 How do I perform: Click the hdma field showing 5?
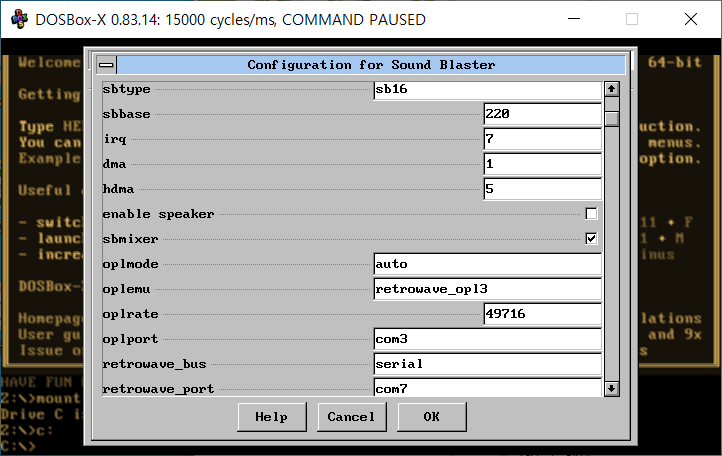(542, 189)
